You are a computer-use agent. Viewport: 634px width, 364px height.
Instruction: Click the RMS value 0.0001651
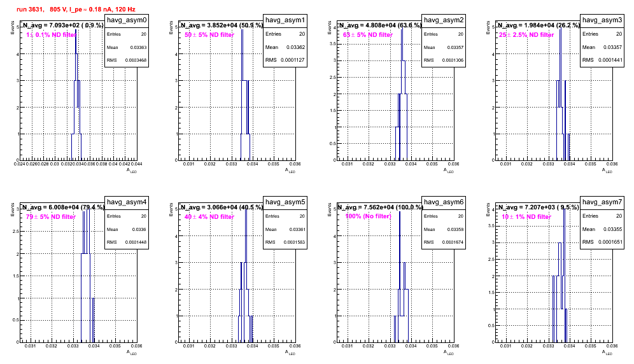coord(609,242)
